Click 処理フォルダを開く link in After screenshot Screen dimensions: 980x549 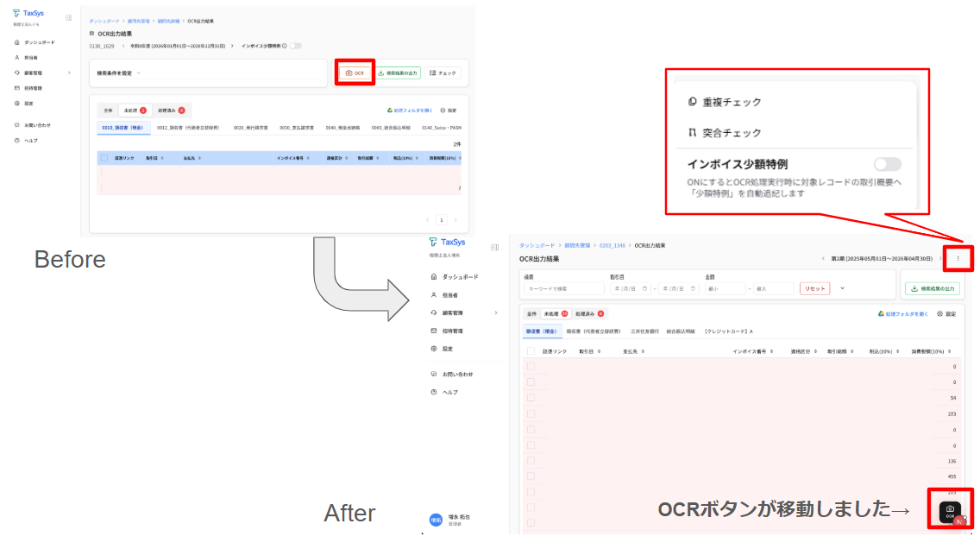click(902, 314)
